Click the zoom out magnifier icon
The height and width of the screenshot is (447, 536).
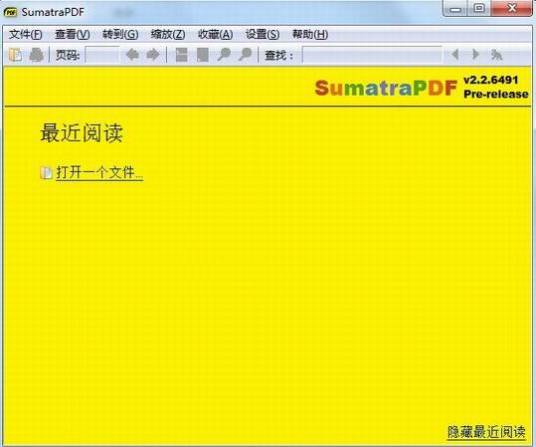pos(224,54)
